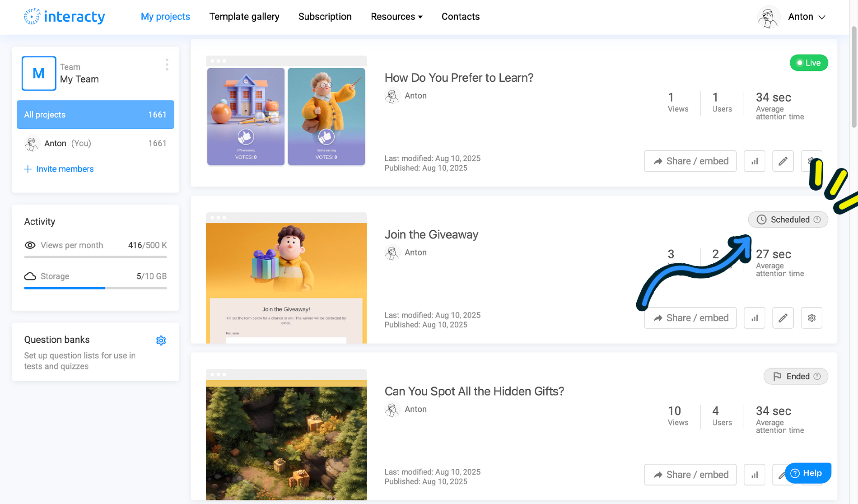Edit the How Do You Prefer to Learn project
The image size is (858, 504).
[783, 161]
